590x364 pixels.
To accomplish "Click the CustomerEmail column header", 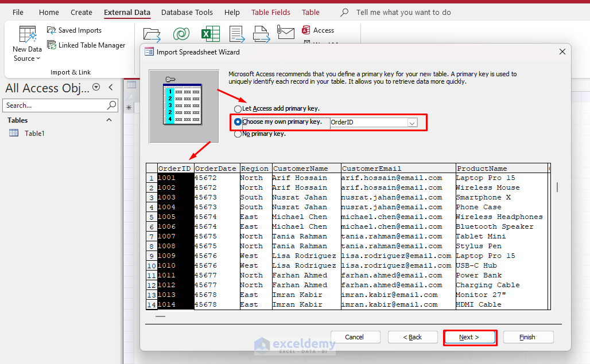I will point(398,169).
